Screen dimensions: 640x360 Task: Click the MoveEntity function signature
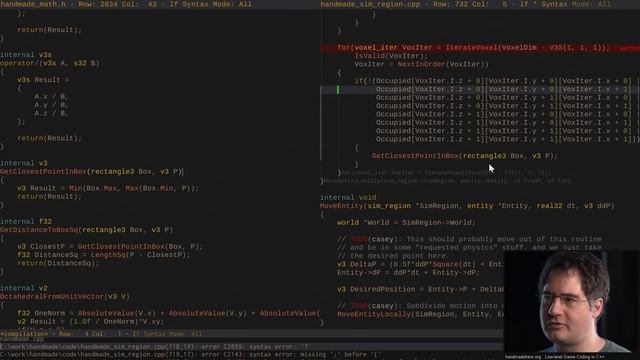pos(467,206)
